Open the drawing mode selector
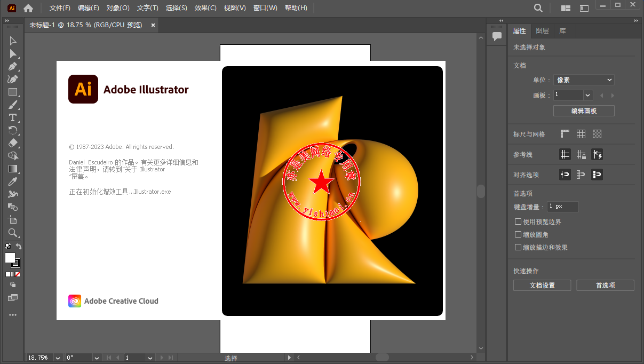This screenshot has height=364, width=644. 13,285
